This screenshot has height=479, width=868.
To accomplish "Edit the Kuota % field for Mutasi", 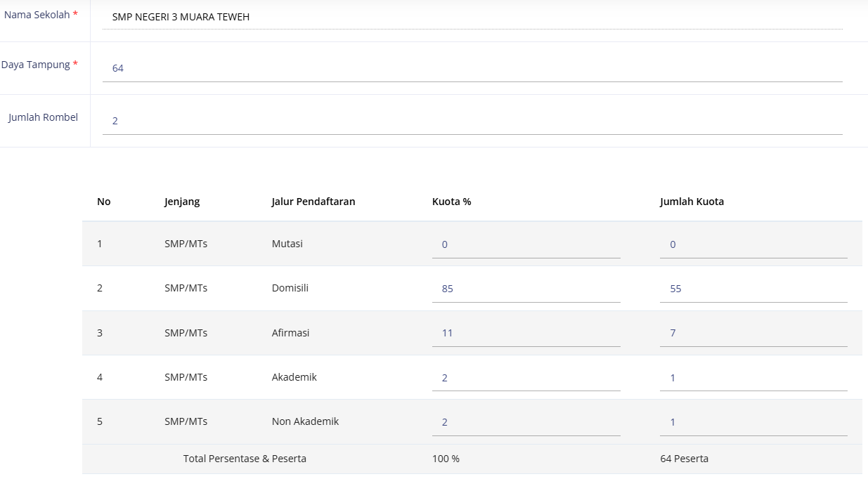I will pos(526,244).
